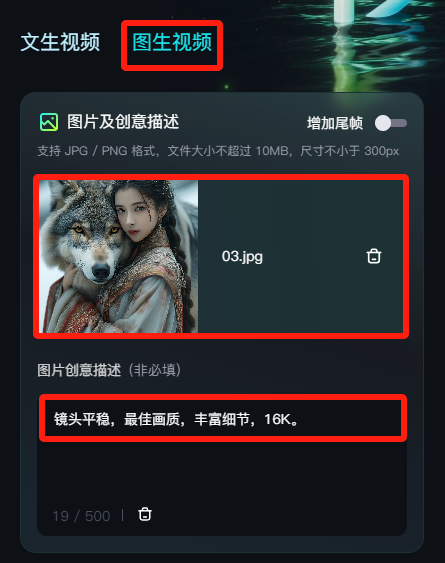Image resolution: width=445 pixels, height=563 pixels.
Task: Open the uploaded wolf and woman thumbnail
Action: pyautogui.click(x=119, y=256)
